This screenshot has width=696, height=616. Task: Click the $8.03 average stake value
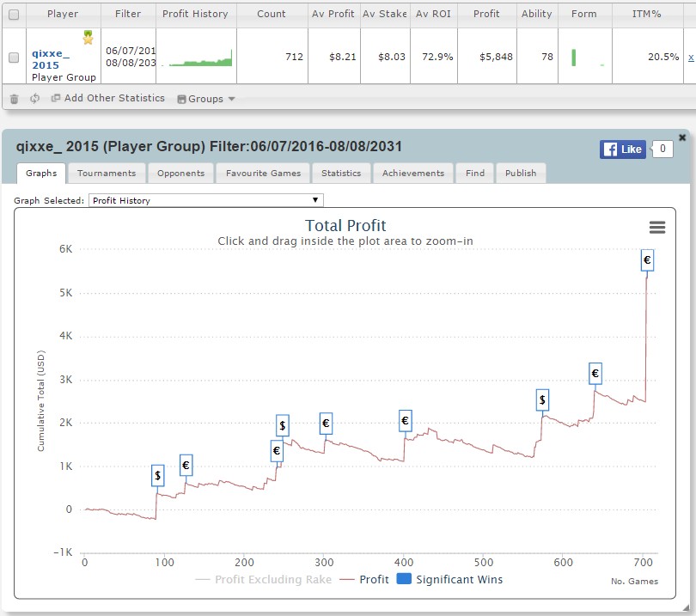pyautogui.click(x=392, y=57)
